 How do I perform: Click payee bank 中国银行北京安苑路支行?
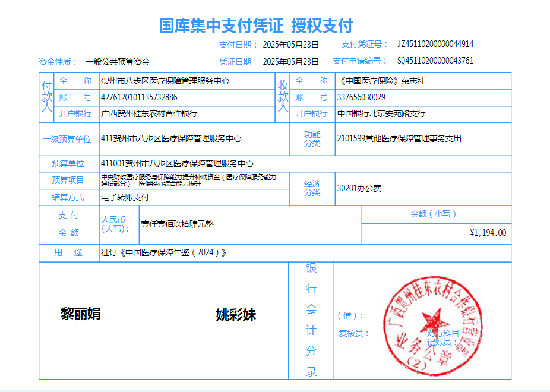pos(381,113)
